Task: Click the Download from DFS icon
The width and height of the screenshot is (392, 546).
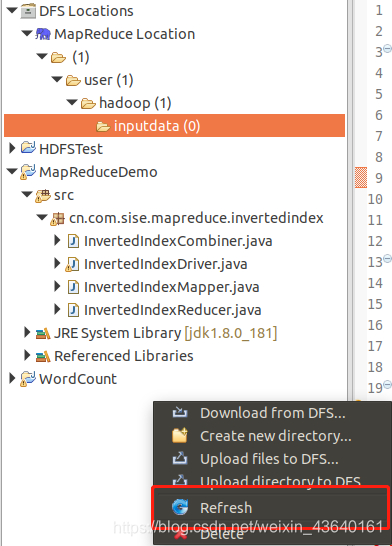Action: point(180,412)
